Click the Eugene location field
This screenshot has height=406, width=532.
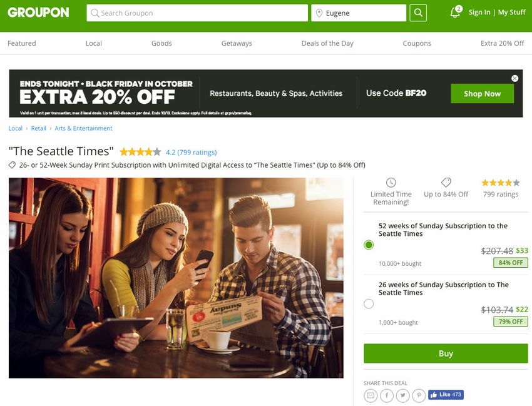pyautogui.click(x=359, y=13)
